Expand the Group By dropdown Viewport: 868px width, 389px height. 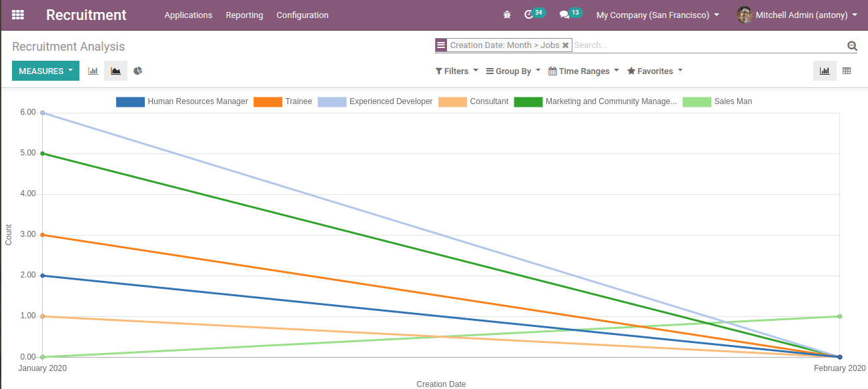click(513, 71)
